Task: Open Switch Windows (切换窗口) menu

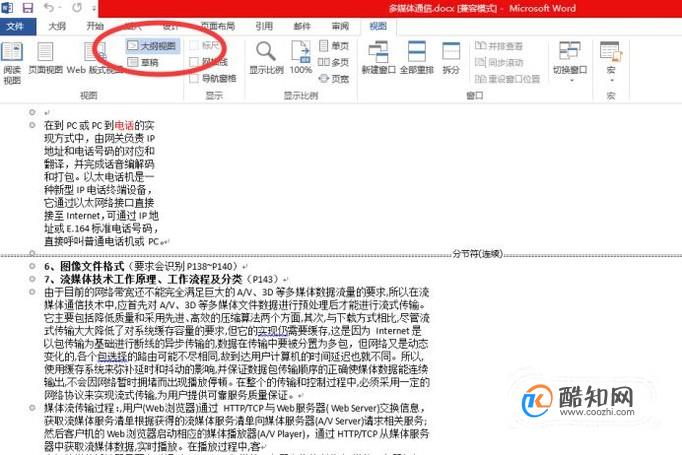Action: click(570, 62)
